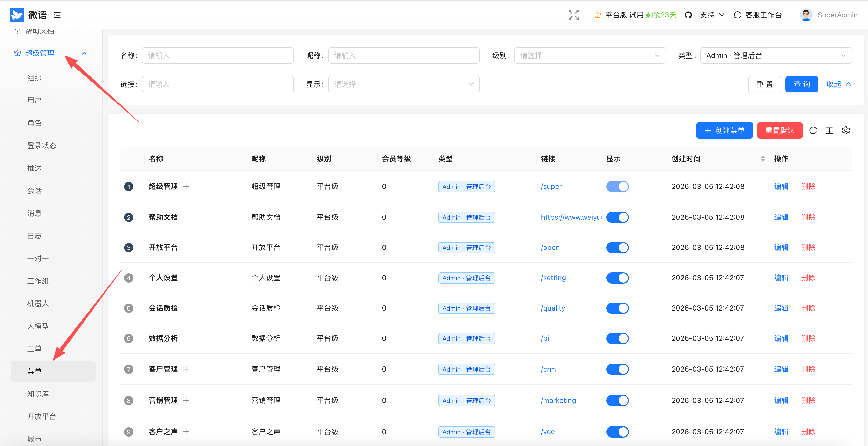Collapse search form with 收起
868x446 pixels.
839,84
